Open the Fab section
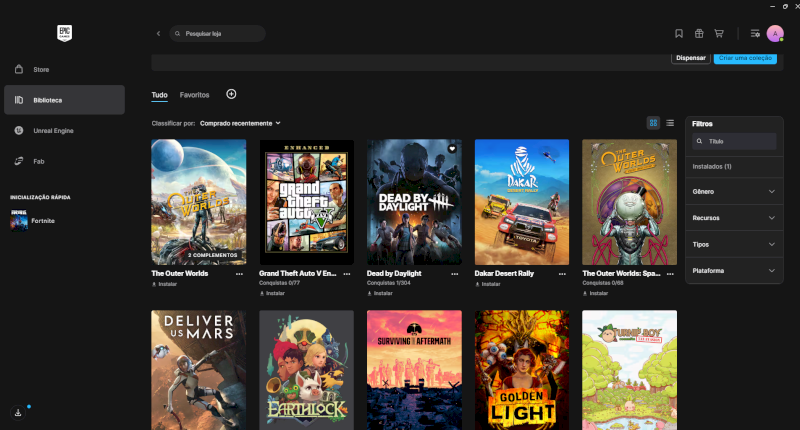This screenshot has height=430, width=800. pos(64,161)
